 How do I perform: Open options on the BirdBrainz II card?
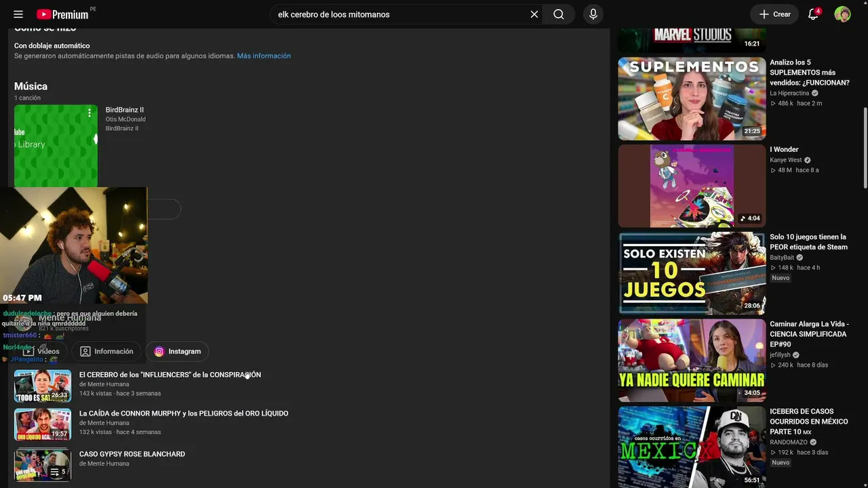89,113
